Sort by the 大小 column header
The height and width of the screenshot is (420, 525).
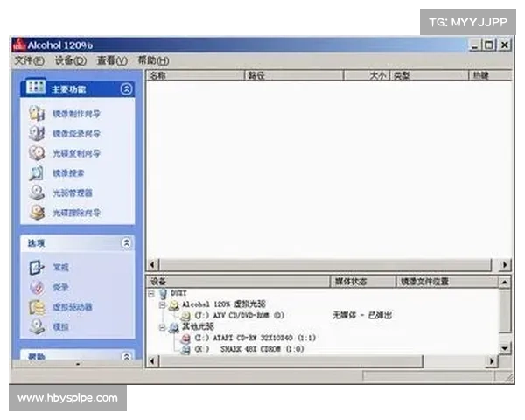[x=367, y=75]
